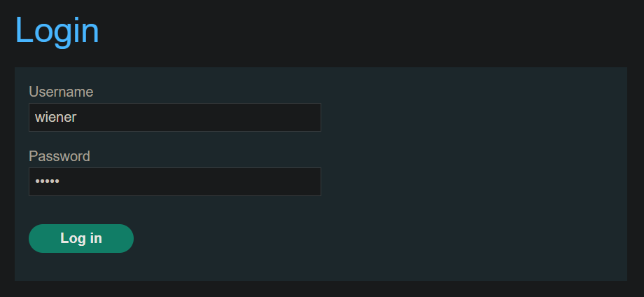Image resolution: width=644 pixels, height=297 pixels.
Task: Click blank area of login form panel
Action: 472,172
